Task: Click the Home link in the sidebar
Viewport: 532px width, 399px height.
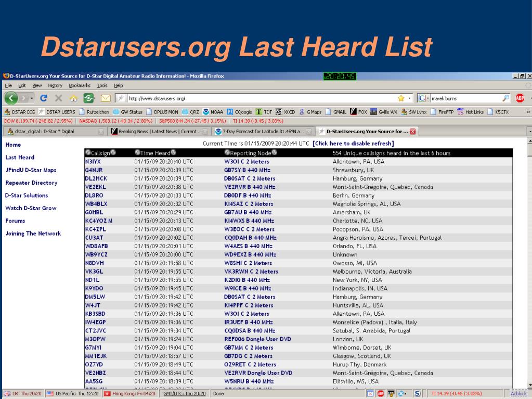Action: click(13, 145)
